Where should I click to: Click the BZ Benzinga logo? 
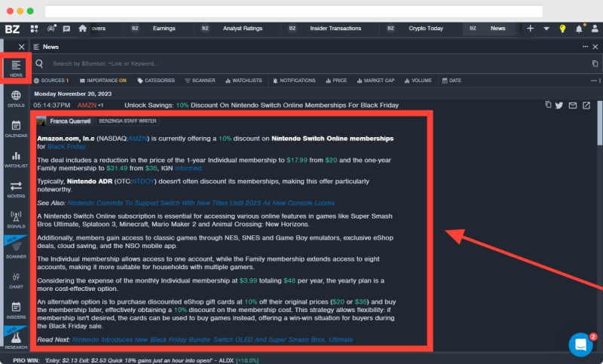coord(12,29)
